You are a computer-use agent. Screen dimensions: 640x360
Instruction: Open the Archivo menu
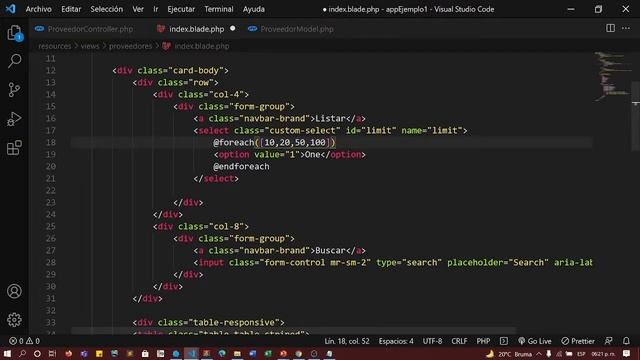click(x=38, y=9)
